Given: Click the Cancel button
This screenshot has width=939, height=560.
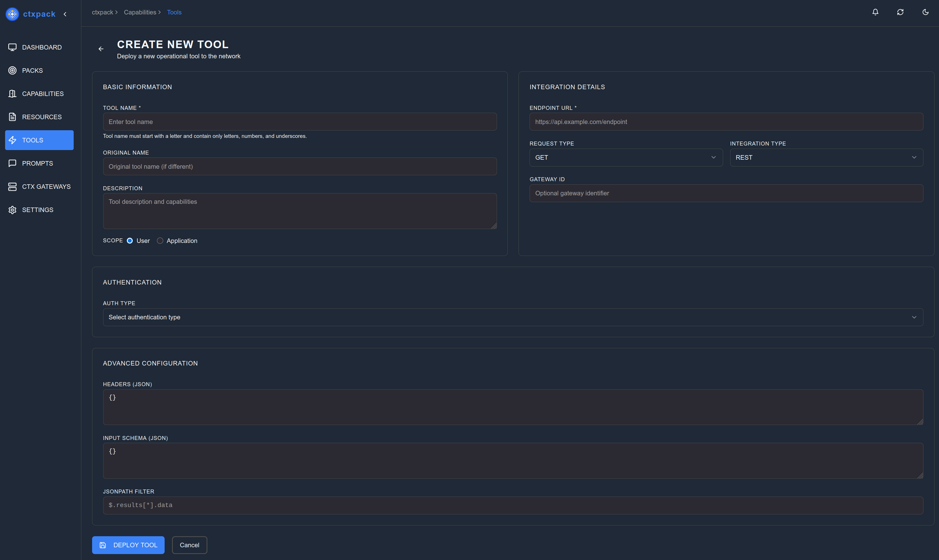Looking at the screenshot, I should tap(190, 545).
